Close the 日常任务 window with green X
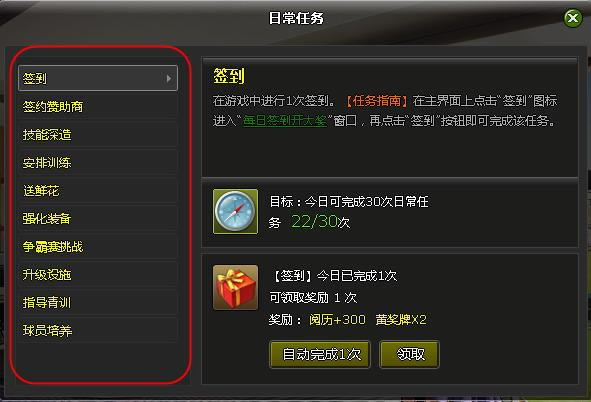This screenshot has width=591, height=402. point(573,18)
